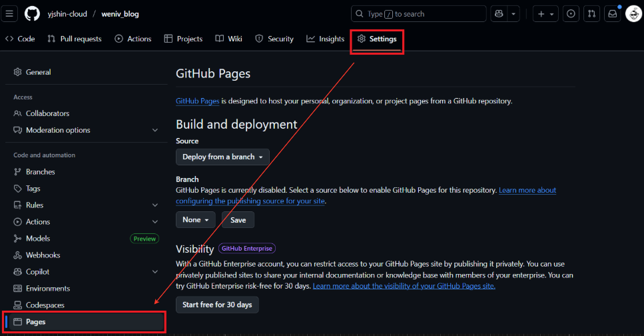Image resolution: width=644 pixels, height=336 pixels.
Task: Expand the Moderation options chevron
Action: pos(155,130)
